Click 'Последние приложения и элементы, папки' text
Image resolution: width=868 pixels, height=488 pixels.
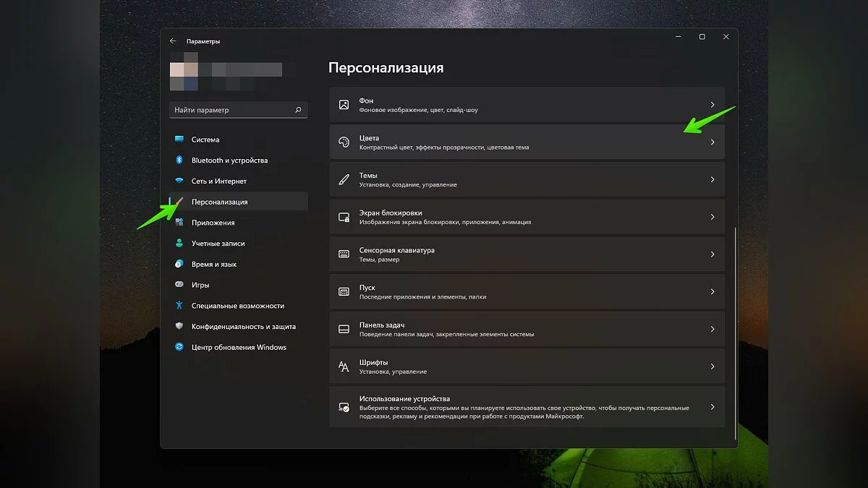coord(423,297)
